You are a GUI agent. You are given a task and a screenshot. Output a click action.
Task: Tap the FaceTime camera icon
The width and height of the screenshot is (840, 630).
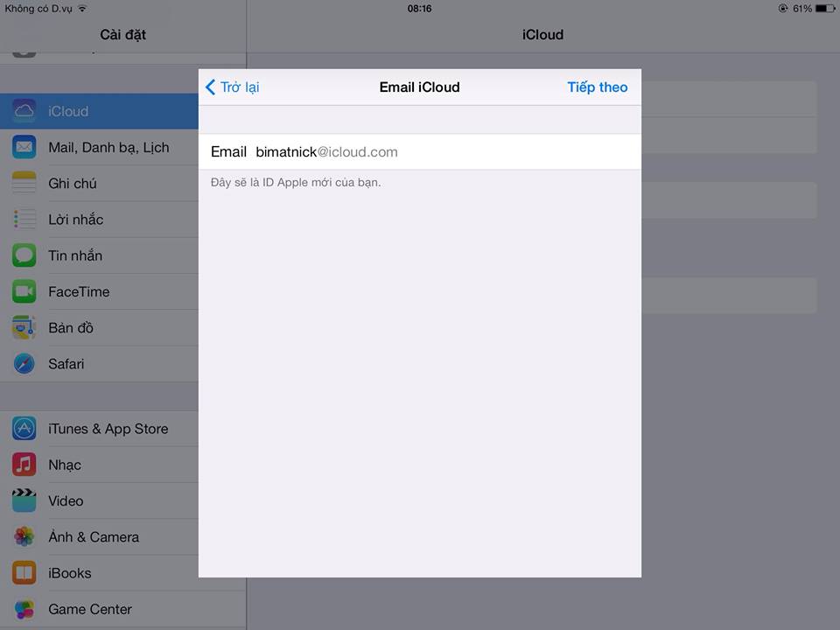coord(24,291)
